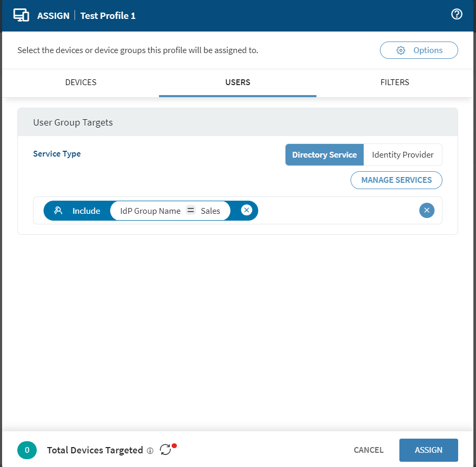Switch service type to Identity Provider
The height and width of the screenshot is (467, 476).
coord(403,155)
